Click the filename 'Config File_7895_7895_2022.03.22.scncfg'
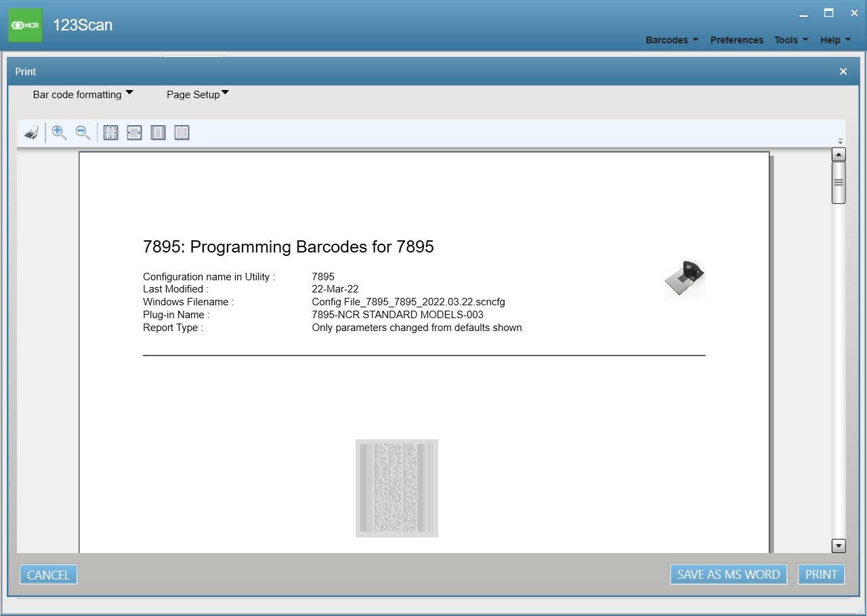This screenshot has width=867, height=616. pyautogui.click(x=408, y=302)
